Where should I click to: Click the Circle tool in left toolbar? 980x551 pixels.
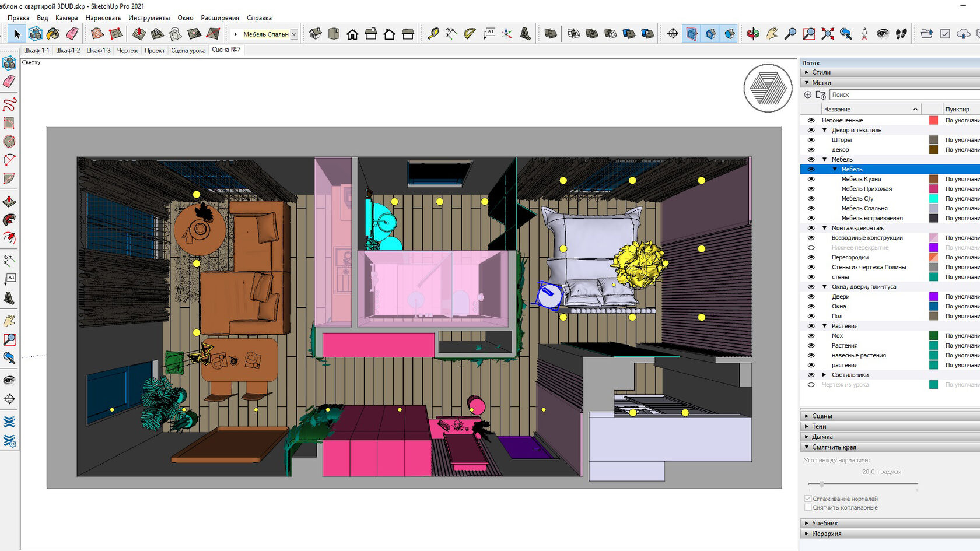click(x=9, y=141)
